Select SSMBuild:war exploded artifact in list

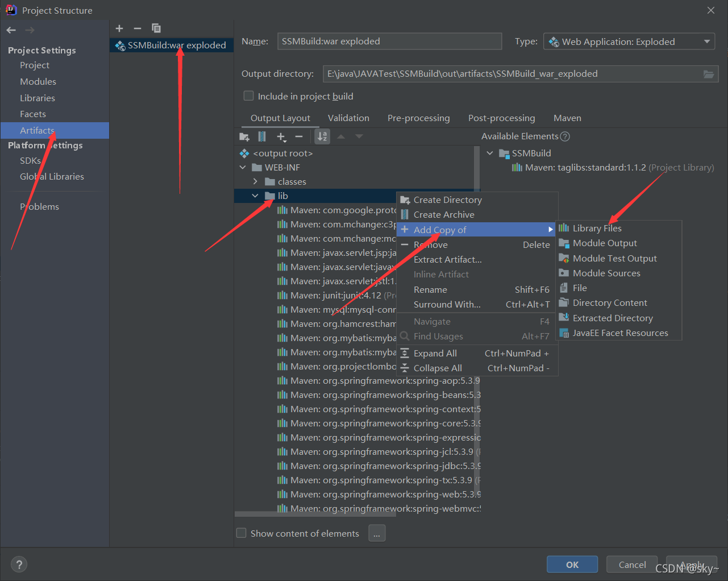pos(172,45)
